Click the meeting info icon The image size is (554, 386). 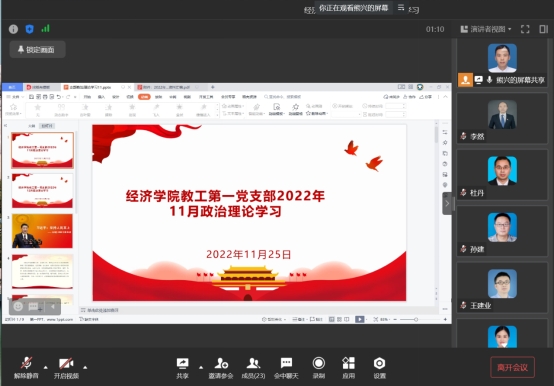(13, 29)
